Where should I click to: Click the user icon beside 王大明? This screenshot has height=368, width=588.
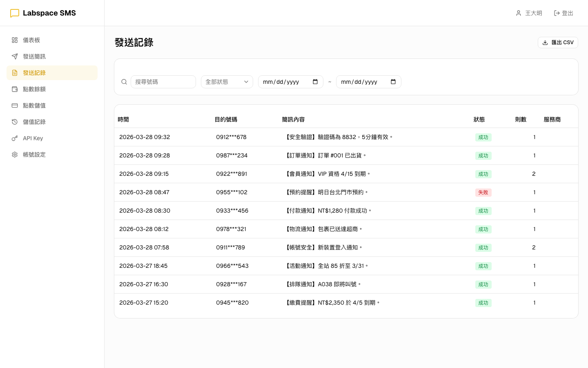pos(518,13)
